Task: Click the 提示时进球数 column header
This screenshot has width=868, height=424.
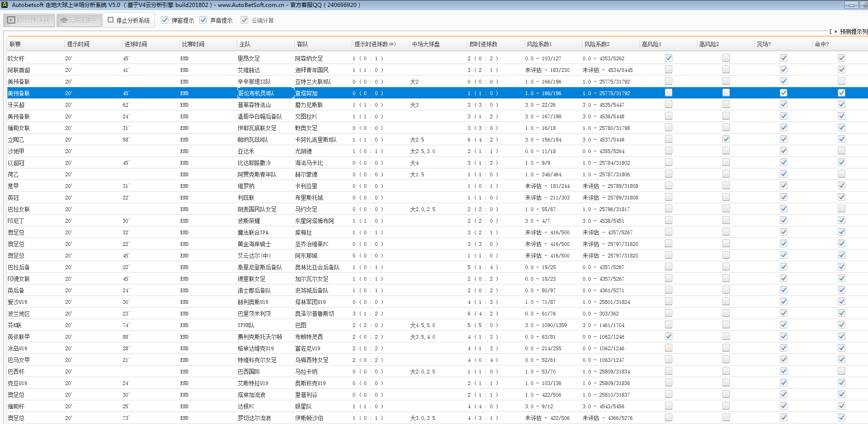Action: point(375,44)
